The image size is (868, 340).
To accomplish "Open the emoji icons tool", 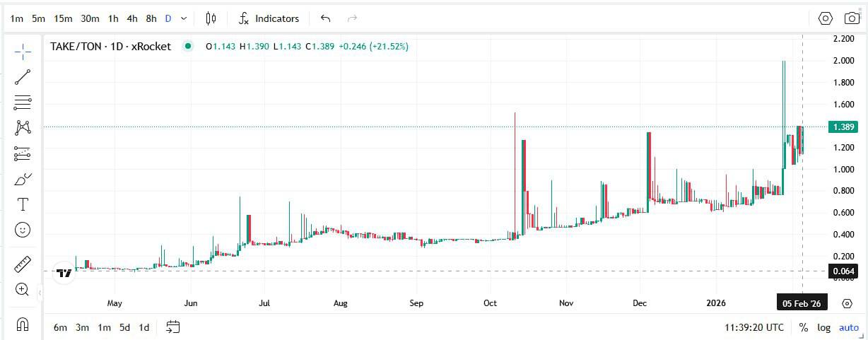I will 23,230.
